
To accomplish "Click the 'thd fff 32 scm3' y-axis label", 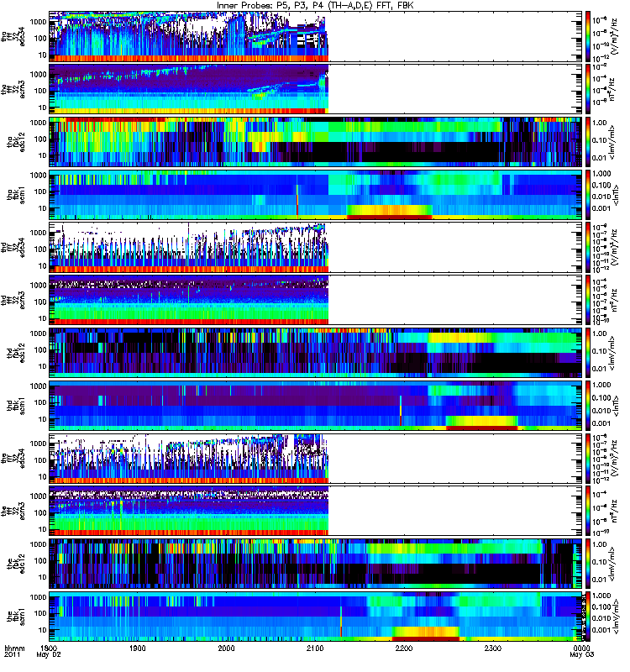I will pos(13,300).
